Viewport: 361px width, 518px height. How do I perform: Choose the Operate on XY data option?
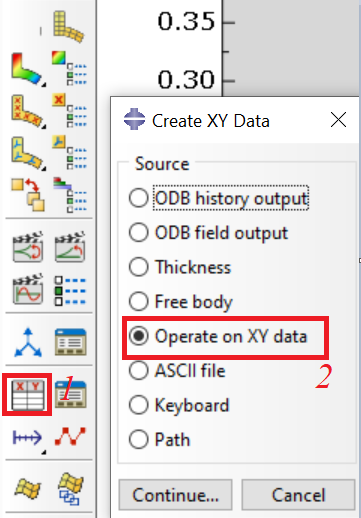(218, 336)
